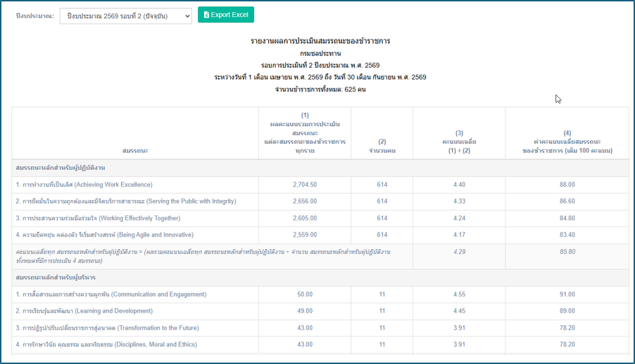Click section heading สมรรถนะหลักสำหรับผู้ปฏิบัติงาน
This screenshot has height=364, width=635.
click(x=61, y=168)
